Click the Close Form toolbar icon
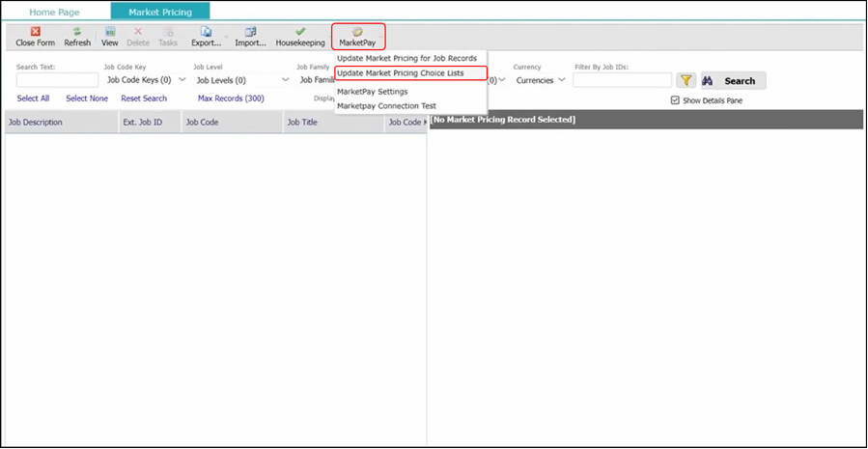 [35, 37]
